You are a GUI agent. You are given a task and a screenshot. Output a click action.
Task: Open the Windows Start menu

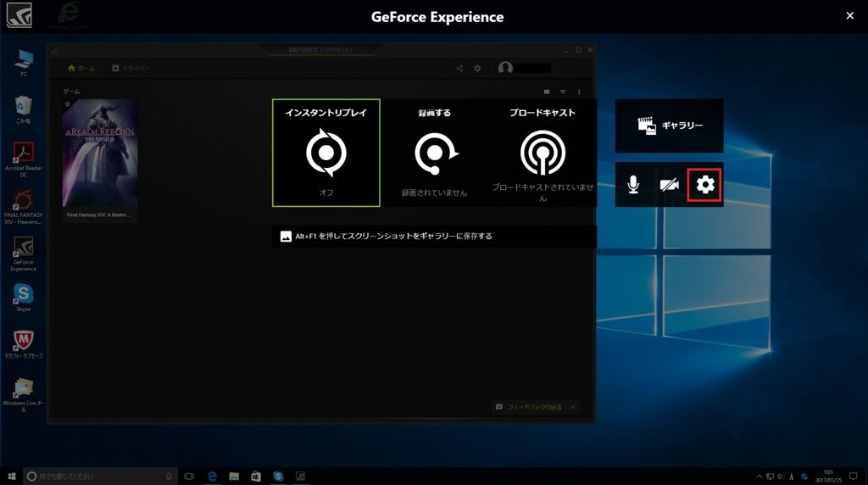coord(12,477)
